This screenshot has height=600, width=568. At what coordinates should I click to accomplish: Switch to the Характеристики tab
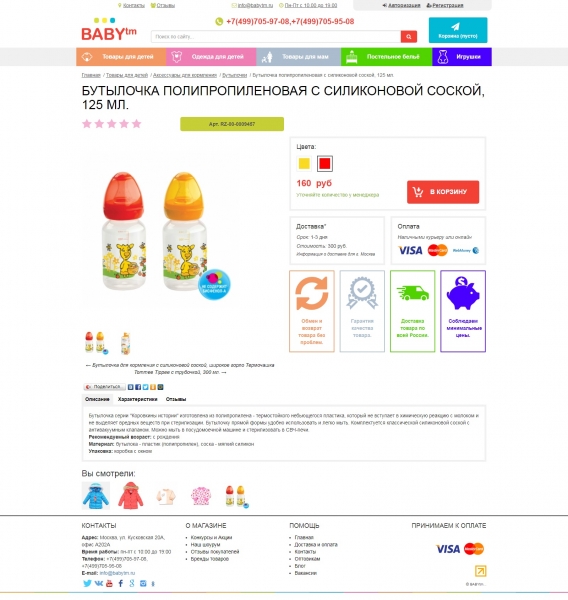(137, 399)
